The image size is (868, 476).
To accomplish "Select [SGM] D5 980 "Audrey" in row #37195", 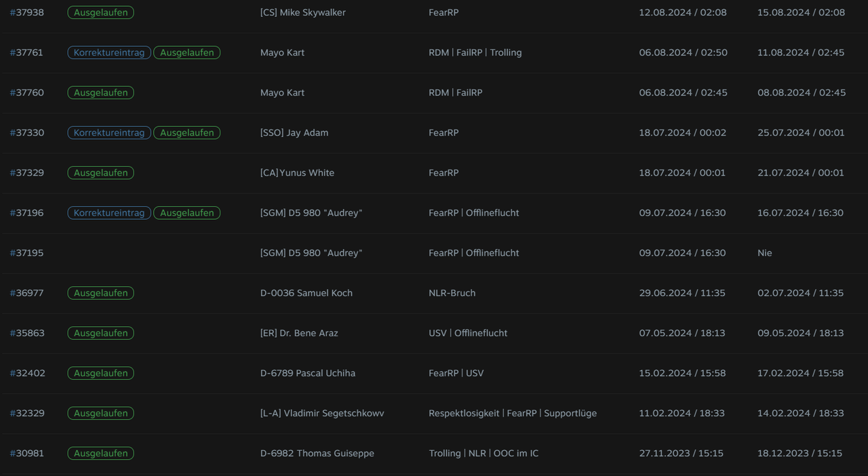I will pos(311,252).
